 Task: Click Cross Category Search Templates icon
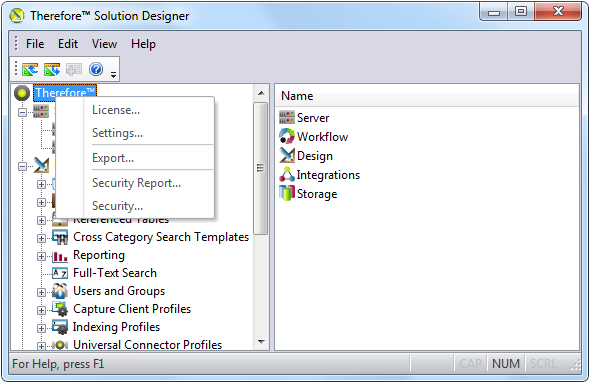60,237
